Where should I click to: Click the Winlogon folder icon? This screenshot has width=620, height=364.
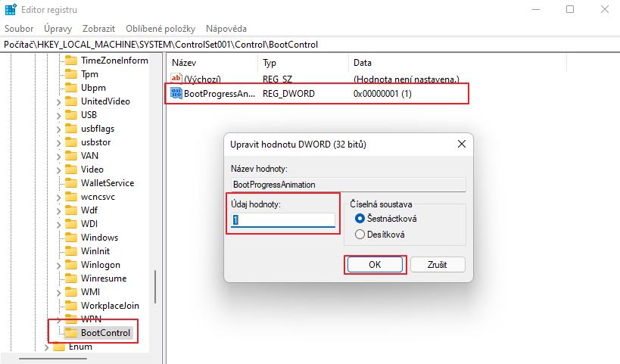71,265
